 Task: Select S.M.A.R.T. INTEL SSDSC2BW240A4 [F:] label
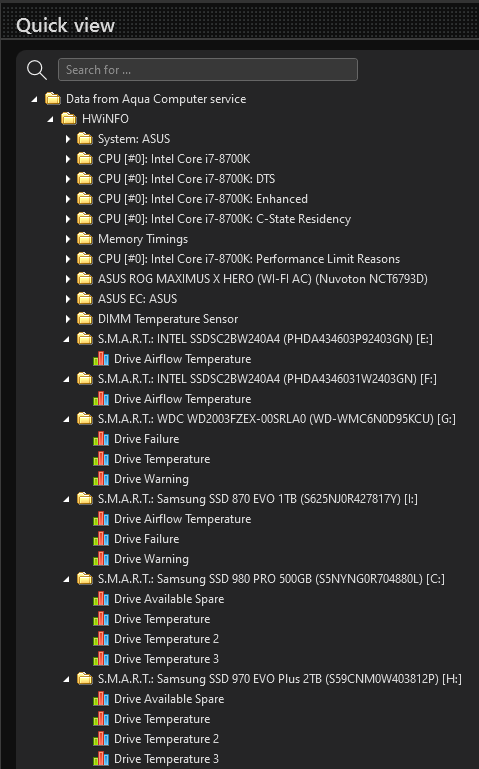point(267,379)
